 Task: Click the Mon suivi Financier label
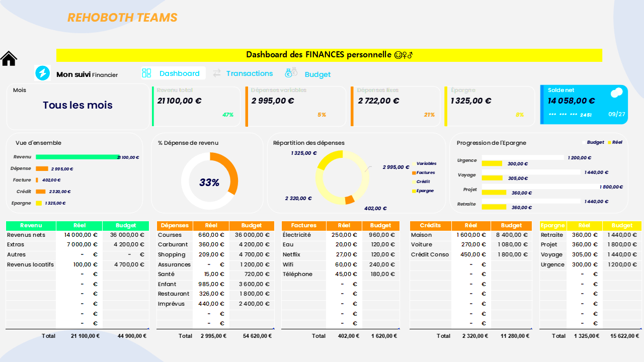[87, 74]
